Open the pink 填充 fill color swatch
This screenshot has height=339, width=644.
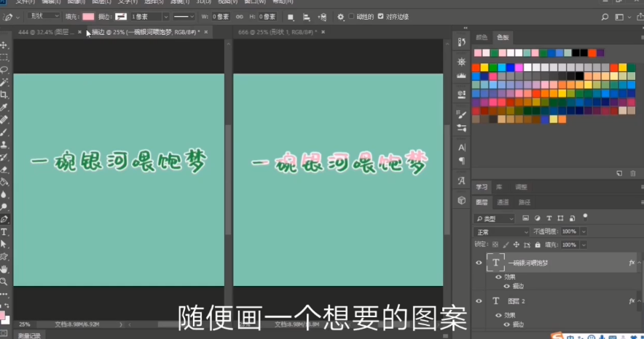point(88,17)
